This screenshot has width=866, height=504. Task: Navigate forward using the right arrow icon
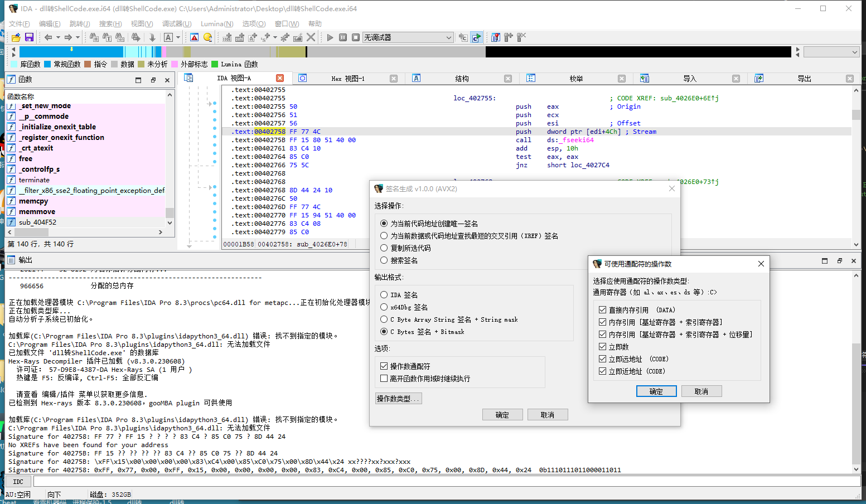(69, 37)
